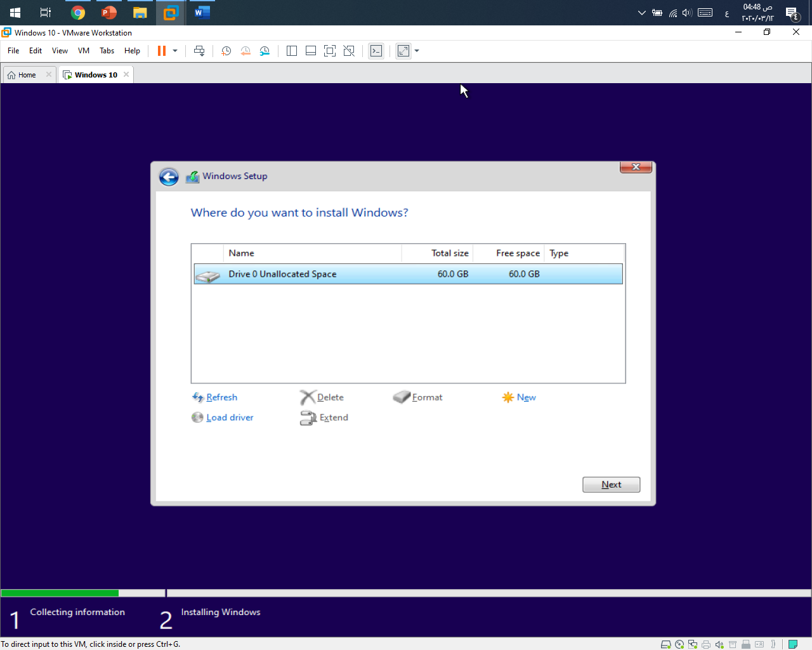This screenshot has width=812, height=650.
Task: Click the CD/DVD drive status icon
Action: coord(679,644)
